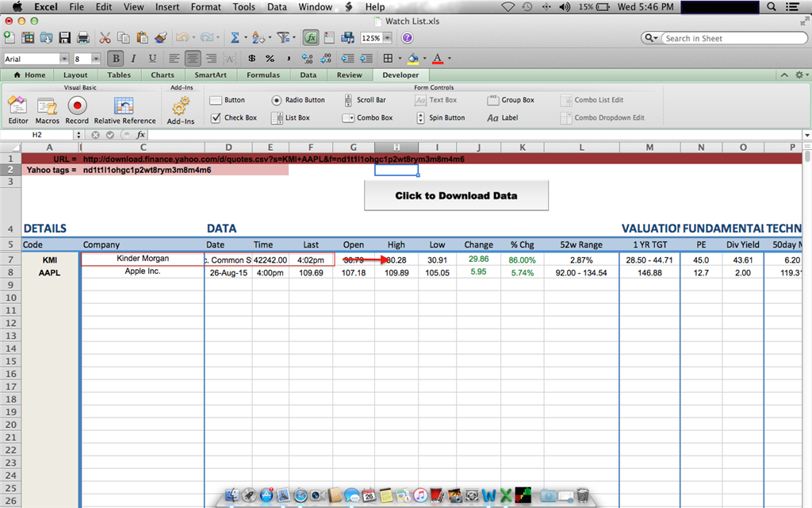Toggle Underline formatting

152,59
